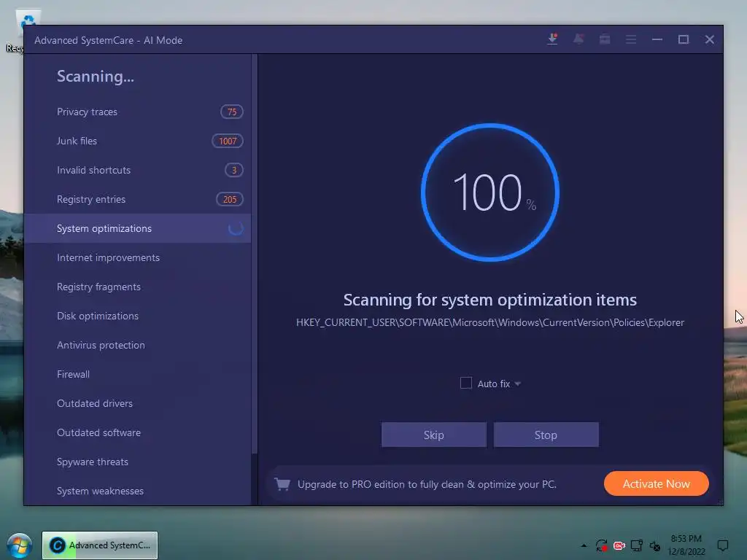Click the 205 badge beside Registry entries

pos(230,199)
